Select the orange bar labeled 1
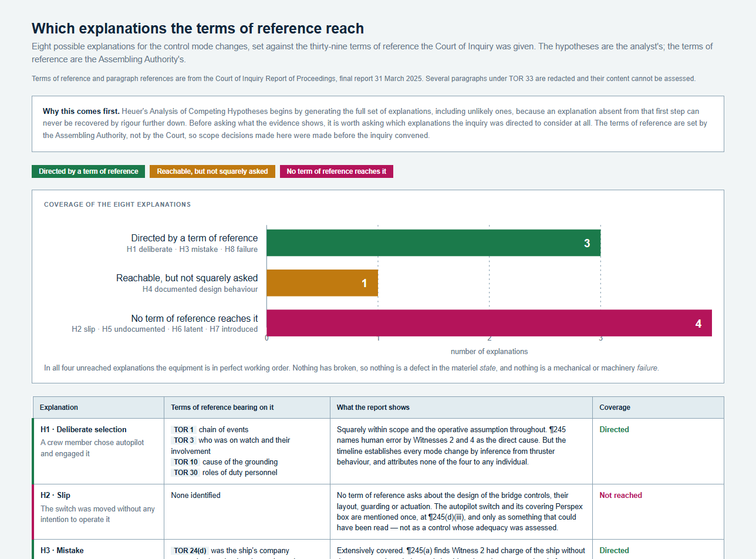The width and height of the screenshot is (756, 559). point(322,283)
